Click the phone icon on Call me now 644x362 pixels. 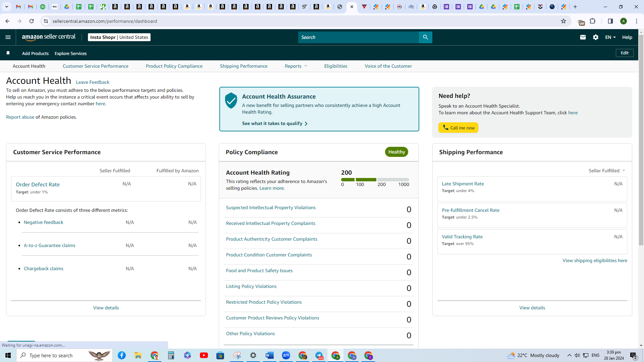[445, 127]
